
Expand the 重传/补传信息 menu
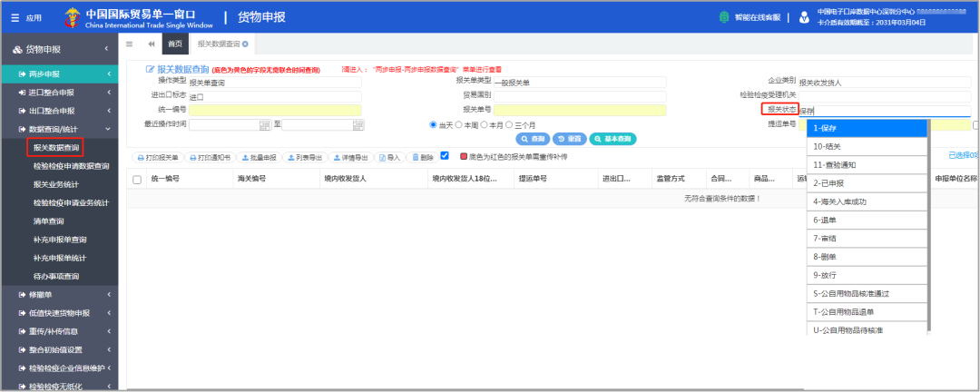pos(59,331)
